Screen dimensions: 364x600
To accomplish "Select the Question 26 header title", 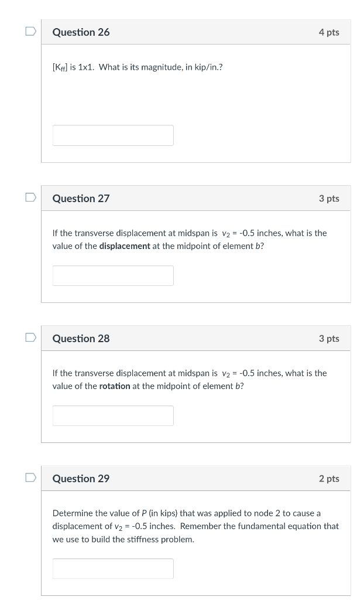I will click(81, 32).
